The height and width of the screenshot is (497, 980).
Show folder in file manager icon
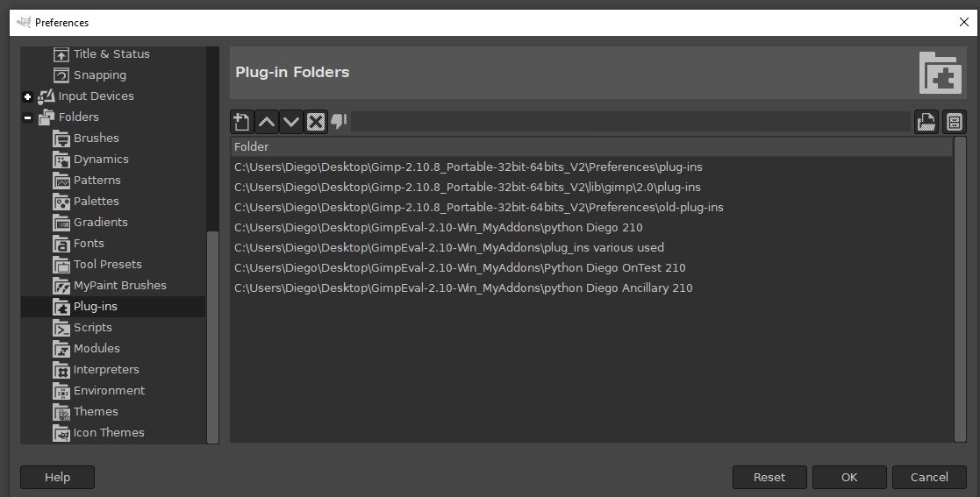pos(954,122)
